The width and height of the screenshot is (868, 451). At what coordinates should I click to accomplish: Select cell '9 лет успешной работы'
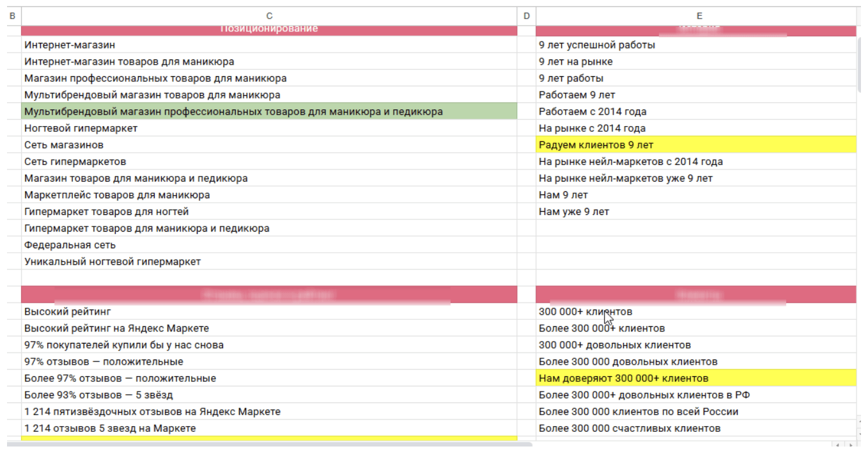click(696, 45)
